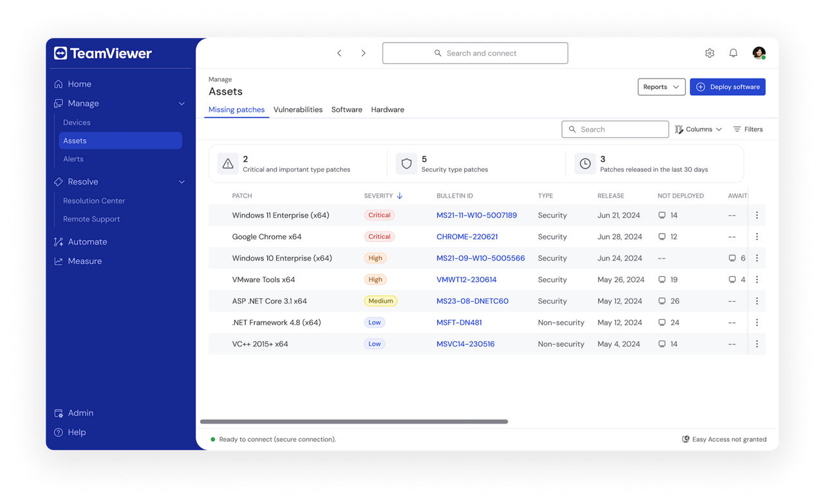Click Deploy software button
The width and height of the screenshot is (824, 504).
(x=727, y=87)
